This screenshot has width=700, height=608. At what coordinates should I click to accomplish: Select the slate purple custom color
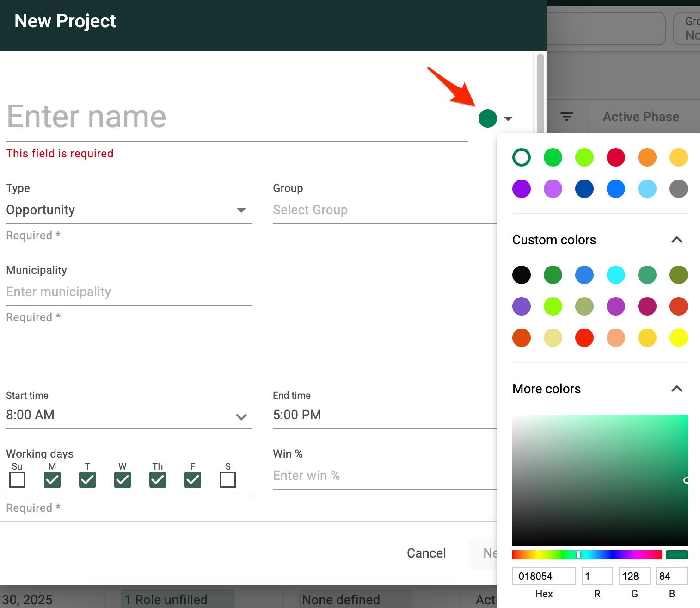point(522,306)
